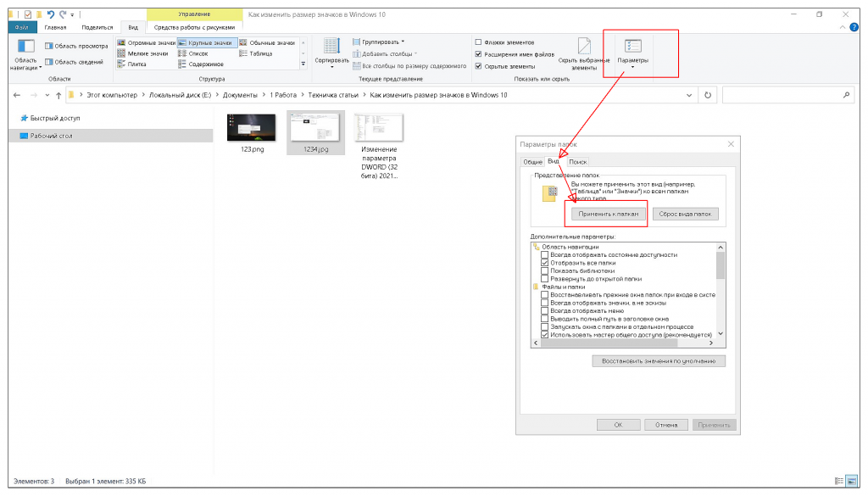Uncheck Расширения имен файлов
The width and height of the screenshot is (868, 496).
coord(479,54)
